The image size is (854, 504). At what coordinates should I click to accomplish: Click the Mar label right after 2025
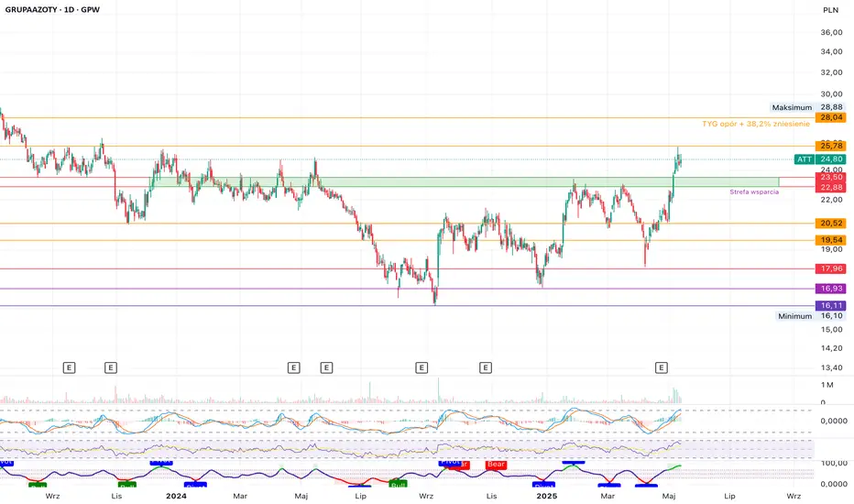click(608, 496)
